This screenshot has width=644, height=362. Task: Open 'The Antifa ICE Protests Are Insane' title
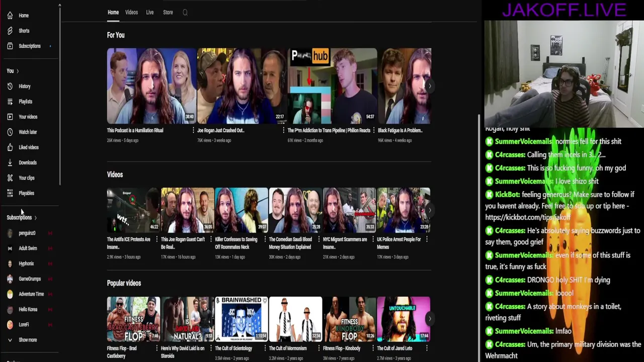pyautogui.click(x=129, y=243)
